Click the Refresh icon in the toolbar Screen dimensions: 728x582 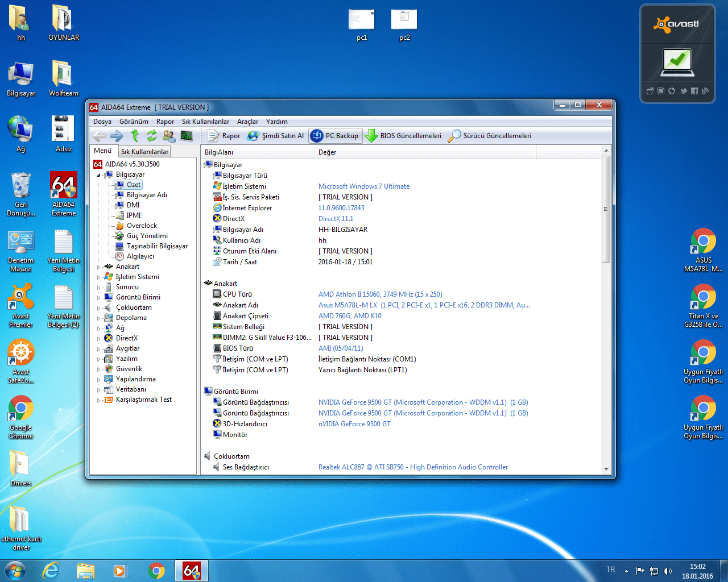[151, 136]
